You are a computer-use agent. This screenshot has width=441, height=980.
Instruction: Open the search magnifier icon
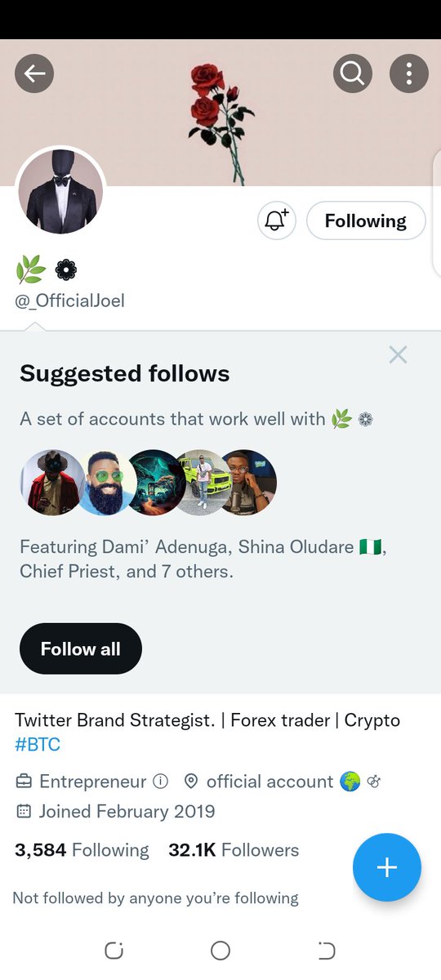pos(353,74)
